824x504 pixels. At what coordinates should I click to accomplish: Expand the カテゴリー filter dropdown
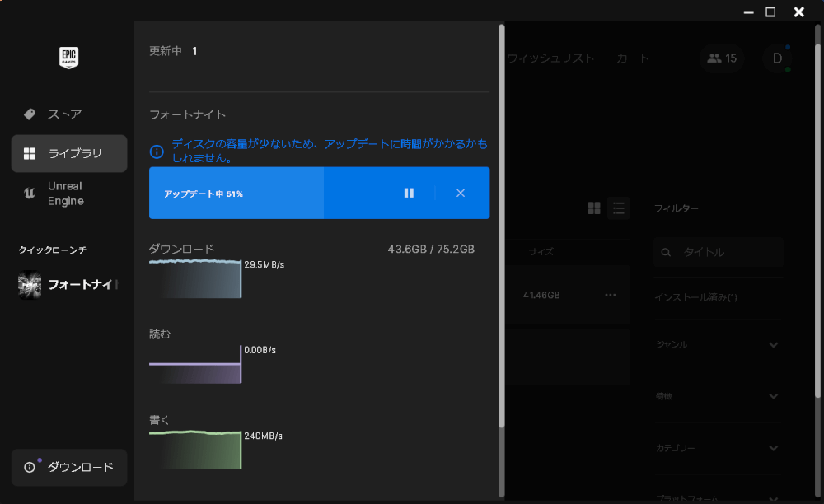tap(718, 448)
